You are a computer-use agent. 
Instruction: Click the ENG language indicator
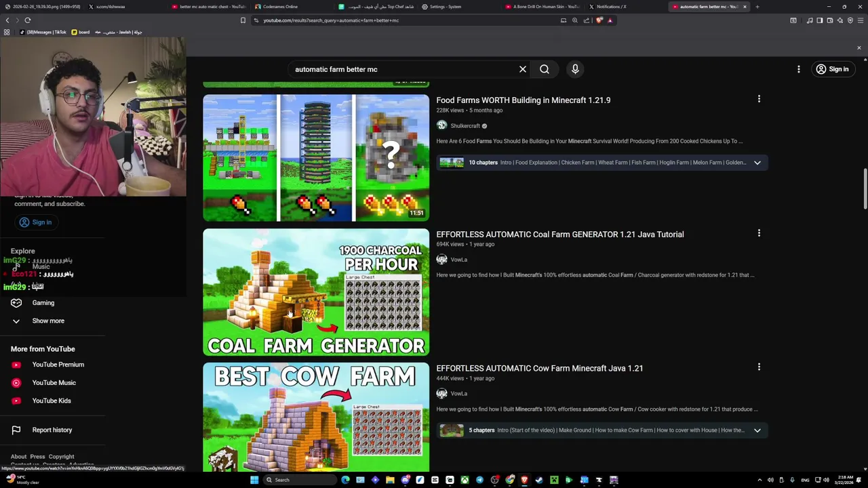coord(806,480)
